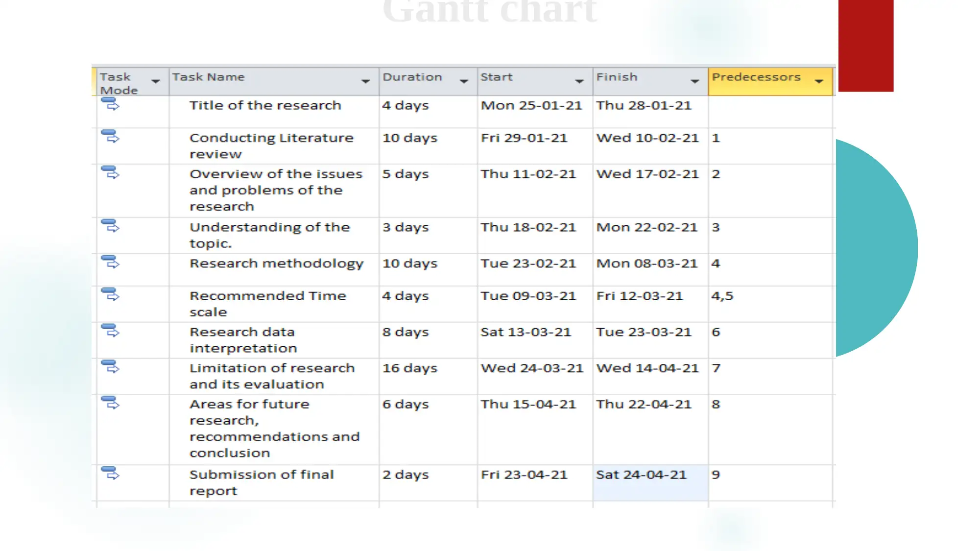This screenshot has width=980, height=551.
Task: Click the '5 days' duration cell
Action: click(x=428, y=191)
